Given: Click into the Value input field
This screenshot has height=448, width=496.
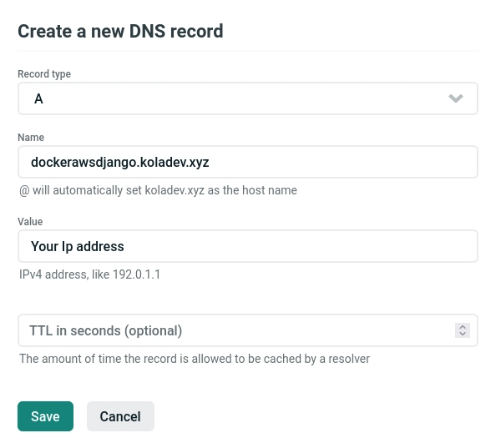Looking at the screenshot, I should click(248, 246).
